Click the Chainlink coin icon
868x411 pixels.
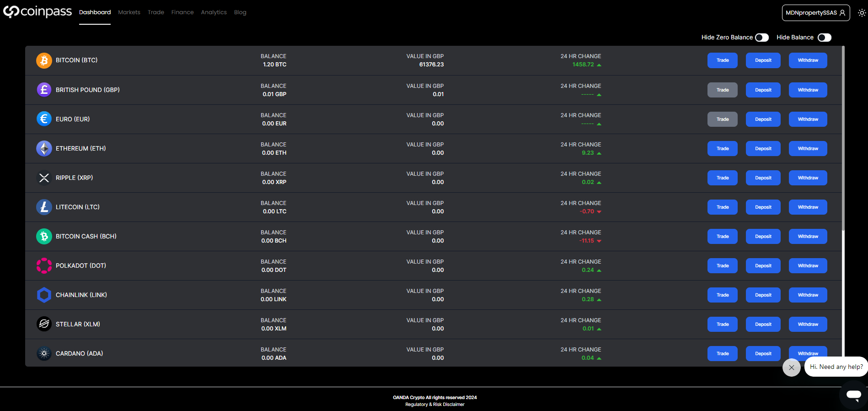(x=44, y=295)
